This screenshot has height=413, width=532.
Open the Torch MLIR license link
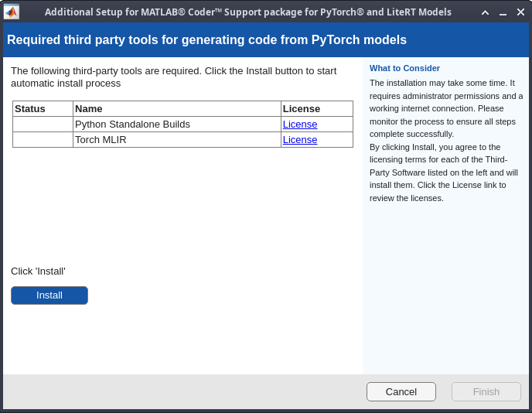pos(300,140)
